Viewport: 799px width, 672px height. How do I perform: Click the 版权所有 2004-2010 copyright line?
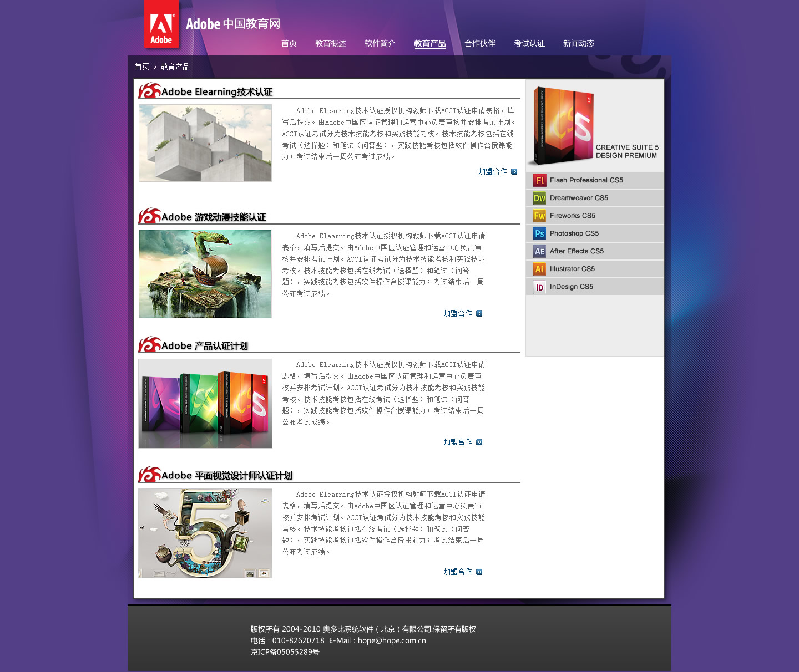click(x=363, y=629)
